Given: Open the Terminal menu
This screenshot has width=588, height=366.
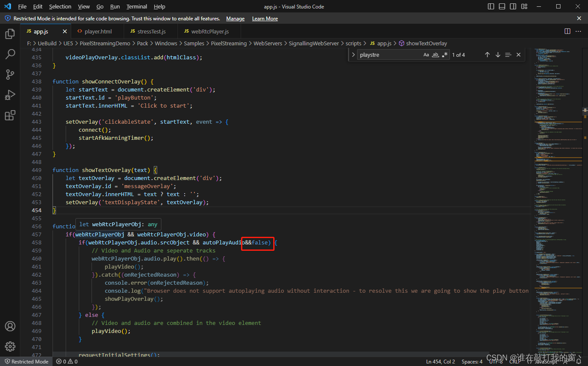Looking at the screenshot, I should pyautogui.click(x=136, y=6).
